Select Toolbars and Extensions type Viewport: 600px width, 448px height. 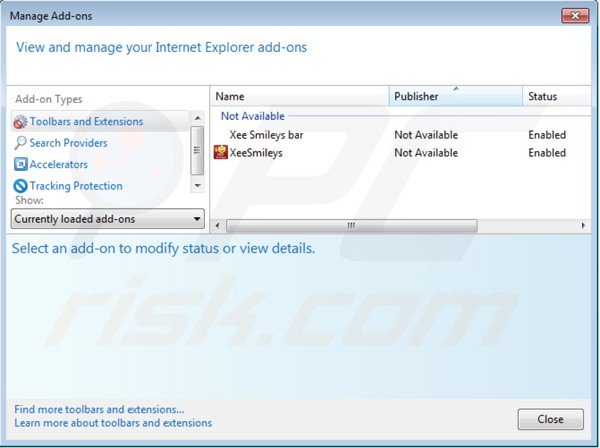tap(100, 121)
